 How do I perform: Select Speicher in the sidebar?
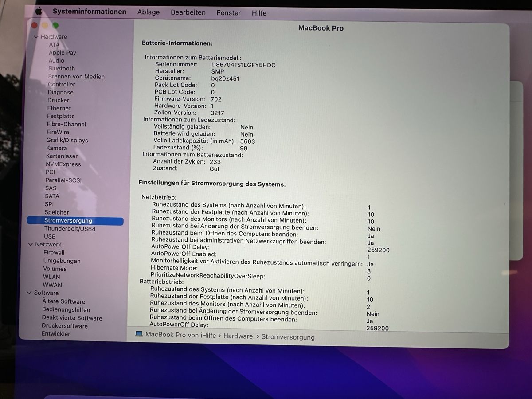(x=57, y=212)
